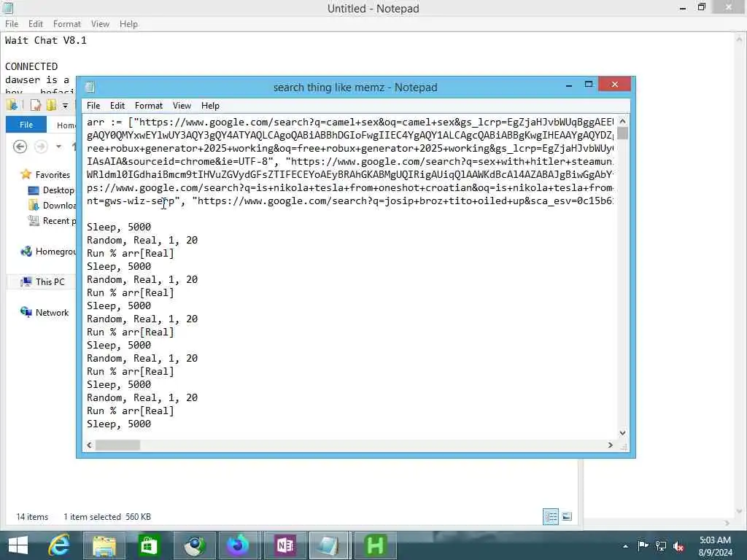Open Edit menu in search thing Notepad
Viewport: 747px width, 560px height.
pyautogui.click(x=117, y=106)
